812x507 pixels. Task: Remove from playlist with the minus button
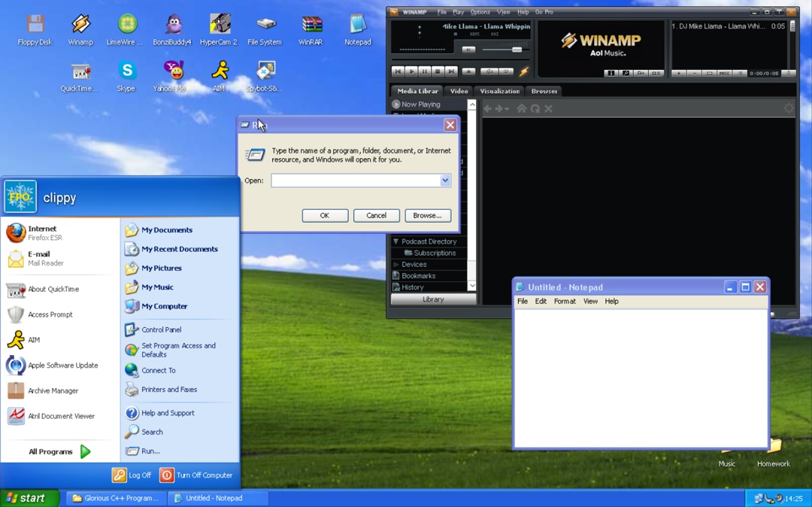pyautogui.click(x=694, y=73)
